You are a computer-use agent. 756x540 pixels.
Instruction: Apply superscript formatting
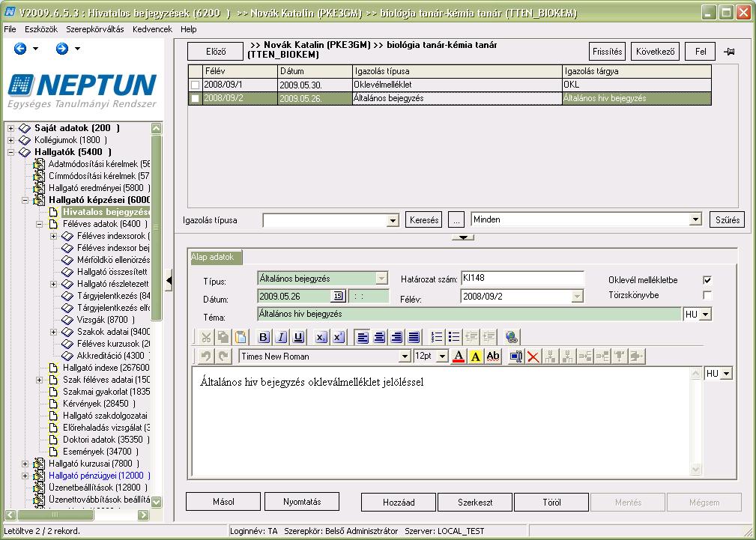point(339,337)
